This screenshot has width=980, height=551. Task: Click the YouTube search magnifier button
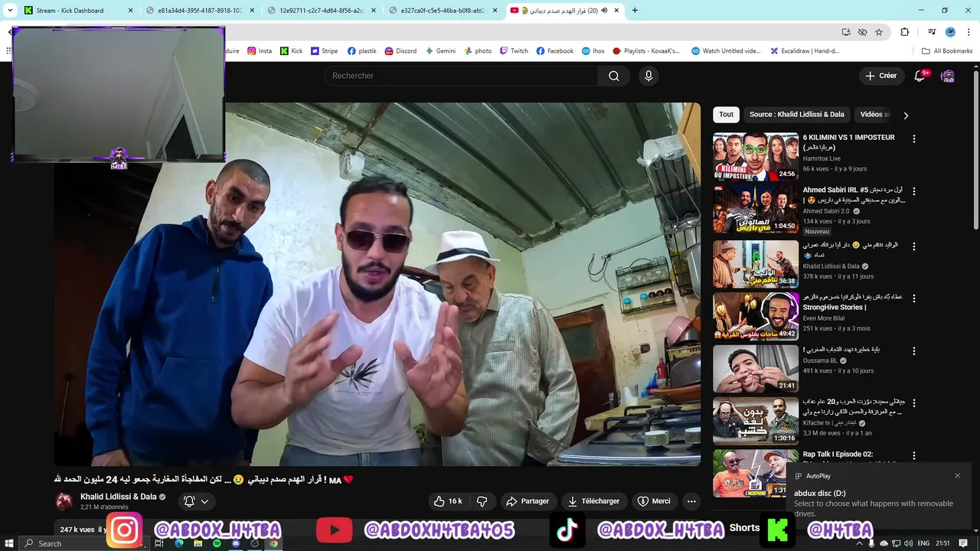[x=613, y=76]
